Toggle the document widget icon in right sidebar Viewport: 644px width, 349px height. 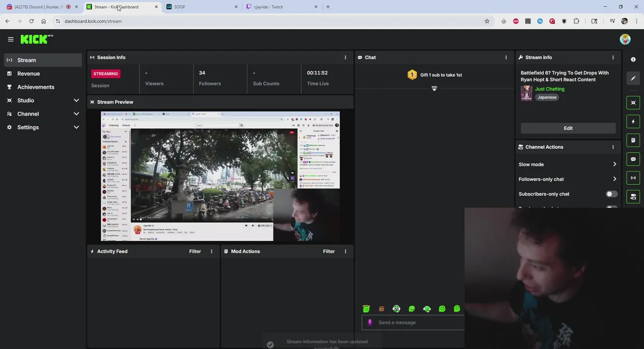pos(633,140)
